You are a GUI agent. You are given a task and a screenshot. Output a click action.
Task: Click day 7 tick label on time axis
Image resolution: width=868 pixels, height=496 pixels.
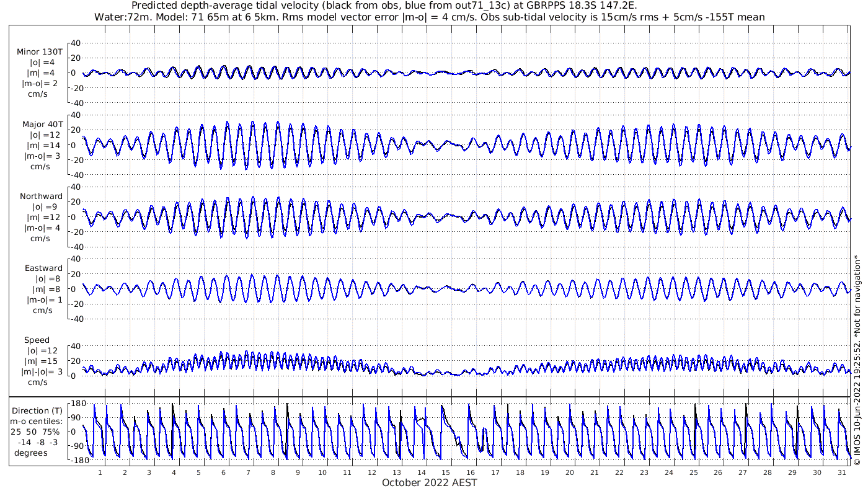click(x=248, y=472)
